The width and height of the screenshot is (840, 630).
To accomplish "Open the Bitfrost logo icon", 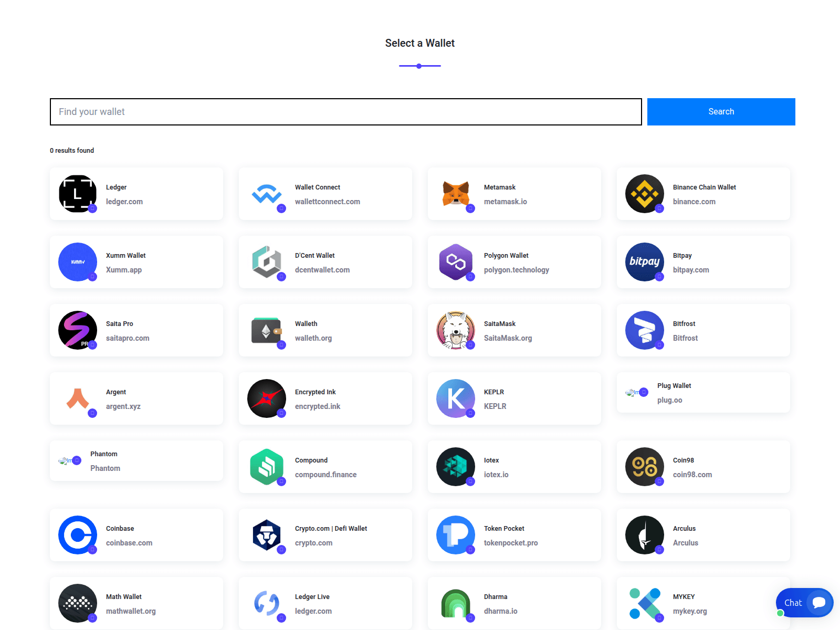I will pyautogui.click(x=645, y=330).
